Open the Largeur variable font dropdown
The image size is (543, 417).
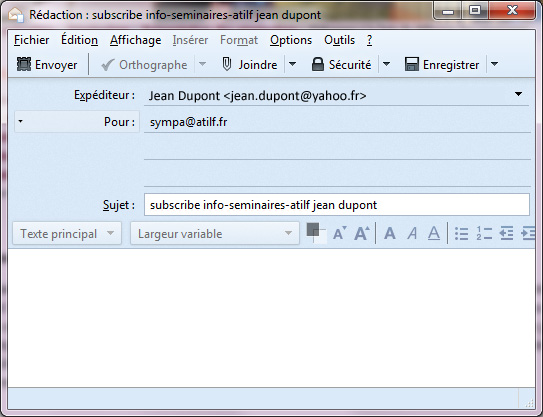pos(215,233)
